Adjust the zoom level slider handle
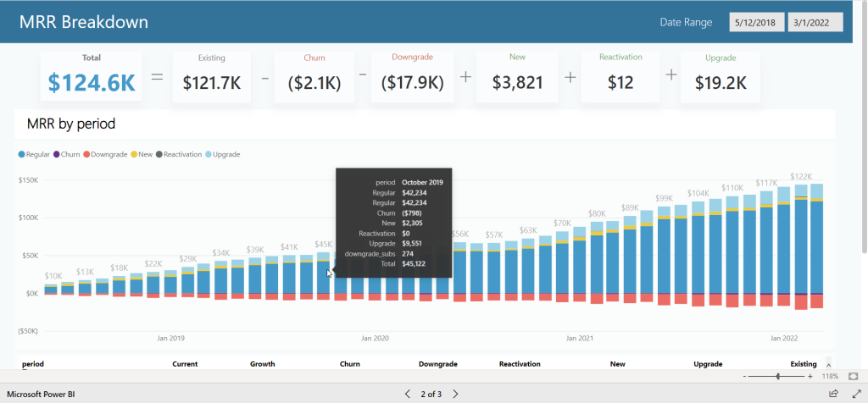The height and width of the screenshot is (403, 868). pos(777,376)
